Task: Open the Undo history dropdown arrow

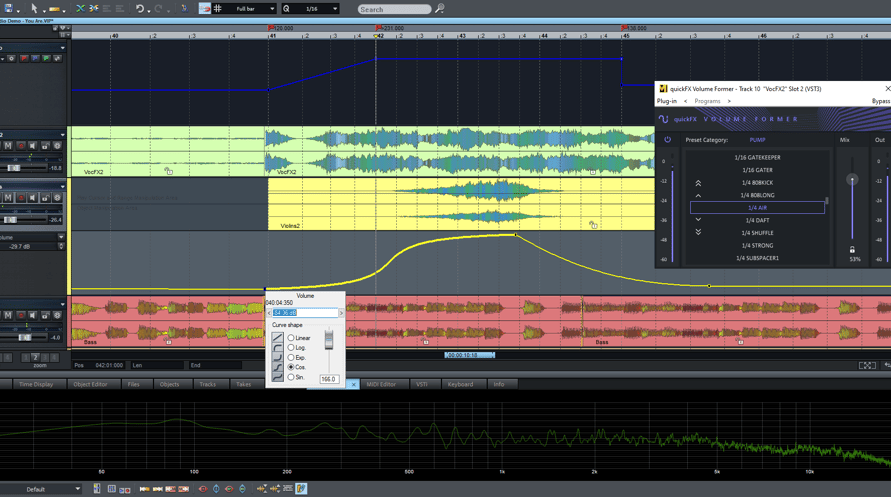Action: (x=149, y=10)
